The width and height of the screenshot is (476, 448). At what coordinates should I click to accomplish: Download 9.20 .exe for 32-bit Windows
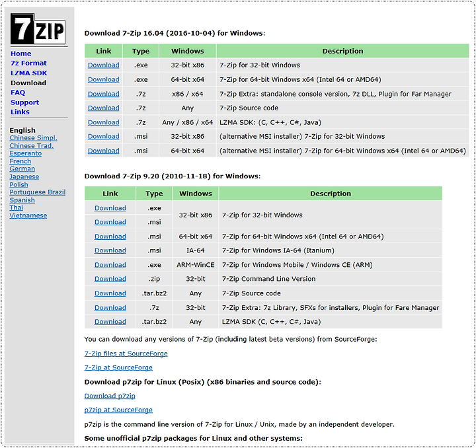pos(110,208)
